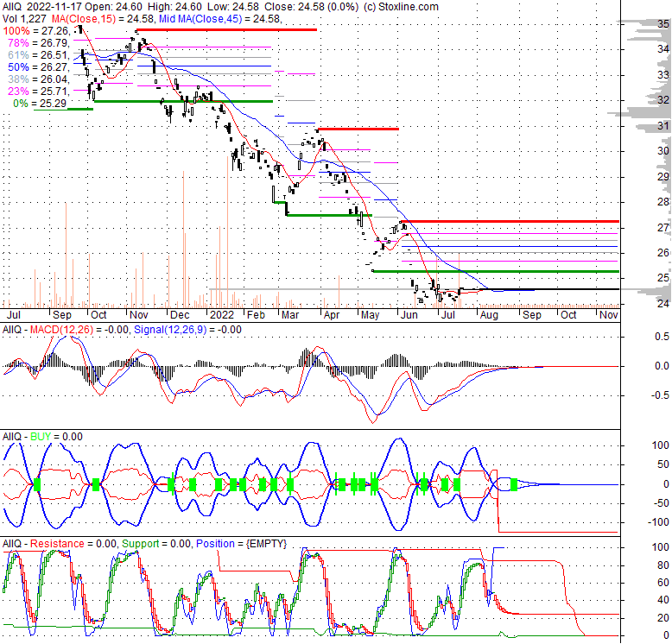The height and width of the screenshot is (644, 672).
Task: Click the 'AIIQ - BUY = 0.00' label
Action: [x=42, y=436]
